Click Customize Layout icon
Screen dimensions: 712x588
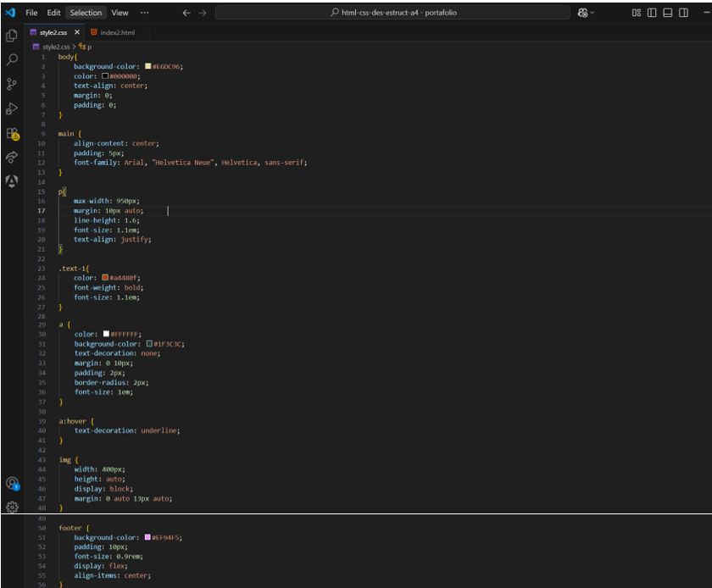(637, 13)
